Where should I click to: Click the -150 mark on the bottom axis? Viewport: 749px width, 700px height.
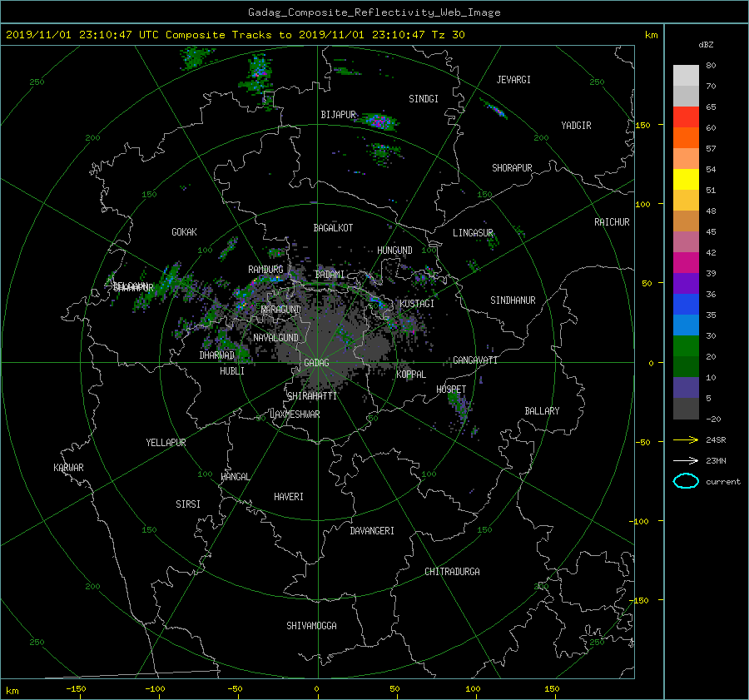tap(76, 688)
